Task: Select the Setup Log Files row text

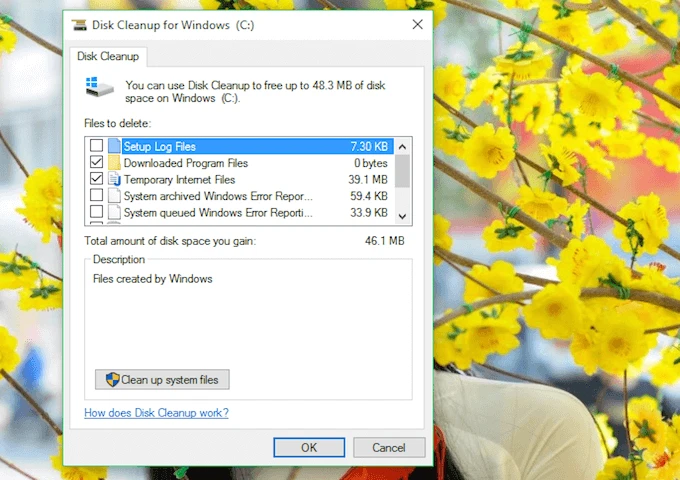Action: pyautogui.click(x=160, y=147)
